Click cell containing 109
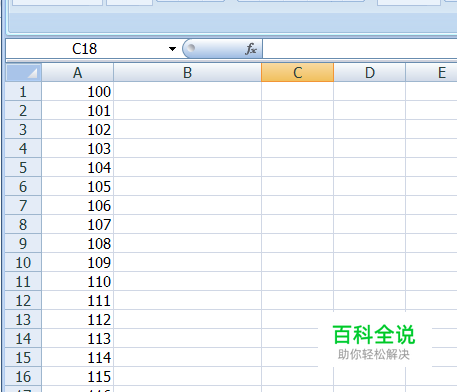The height and width of the screenshot is (392, 457). pos(77,262)
